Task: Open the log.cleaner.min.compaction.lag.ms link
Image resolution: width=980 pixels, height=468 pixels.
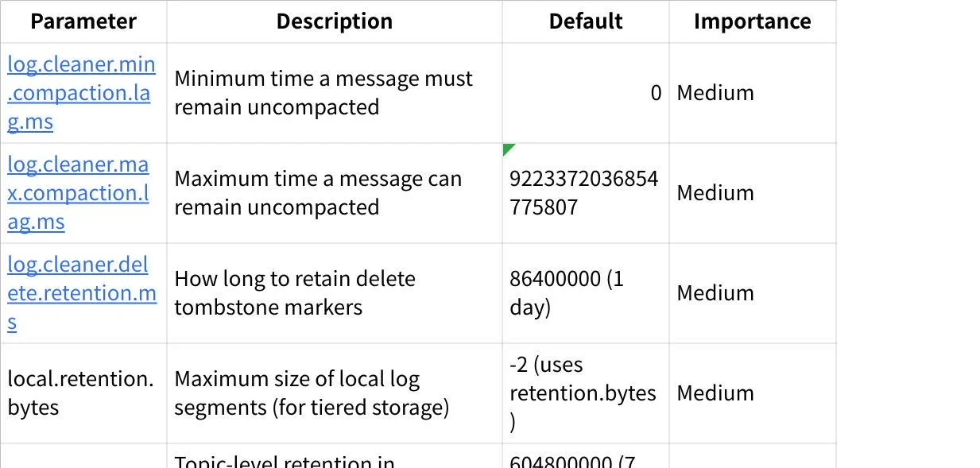Action: tap(81, 93)
